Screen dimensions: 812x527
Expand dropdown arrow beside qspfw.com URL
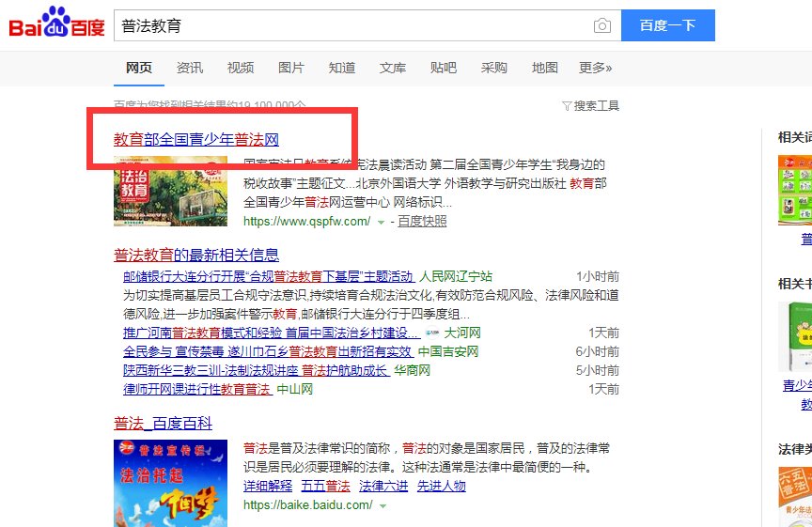tap(381, 222)
